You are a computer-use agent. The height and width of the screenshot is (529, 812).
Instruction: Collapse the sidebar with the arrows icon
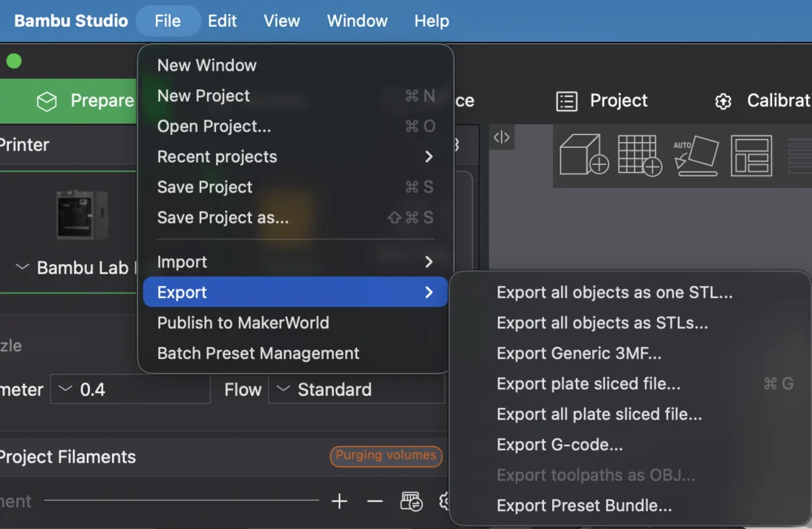tap(501, 137)
